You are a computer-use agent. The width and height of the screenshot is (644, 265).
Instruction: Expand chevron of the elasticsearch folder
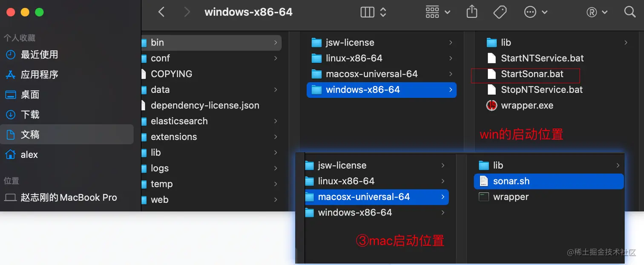276,121
